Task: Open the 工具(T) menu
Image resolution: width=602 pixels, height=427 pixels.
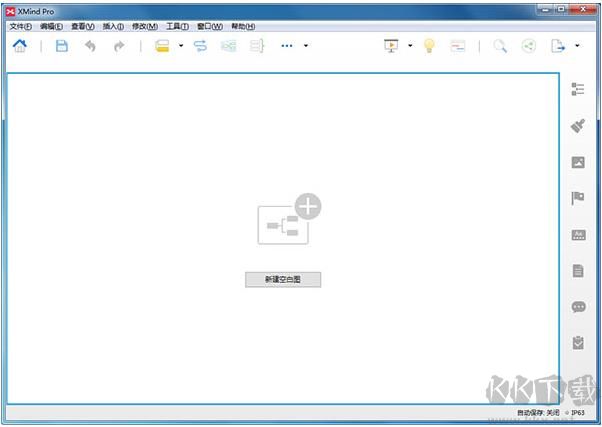Action: click(177, 26)
